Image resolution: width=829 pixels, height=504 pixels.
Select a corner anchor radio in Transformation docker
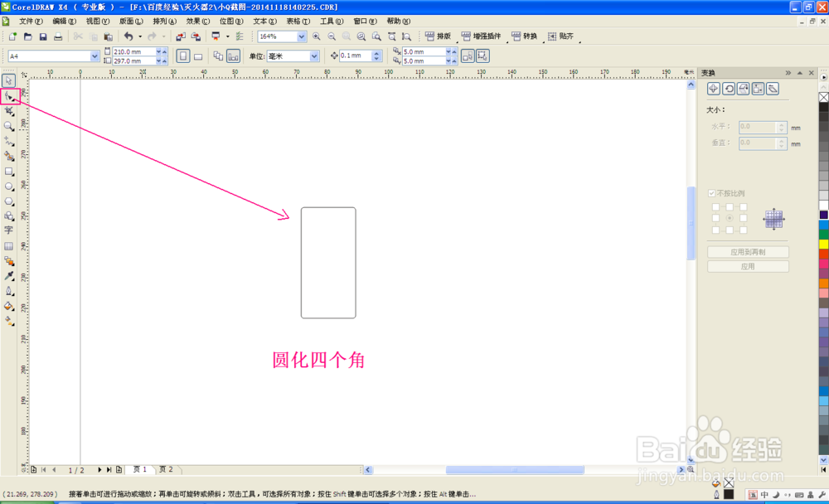point(716,207)
